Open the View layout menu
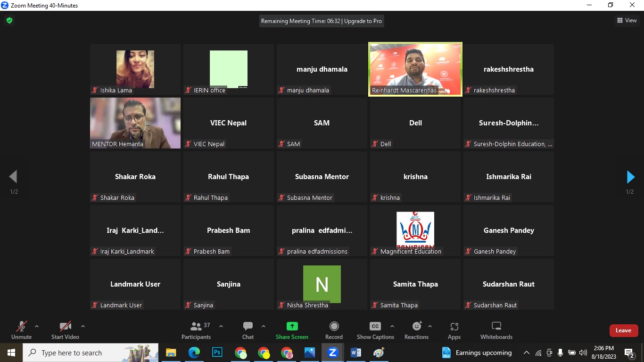The width and height of the screenshot is (644, 362). [x=627, y=20]
